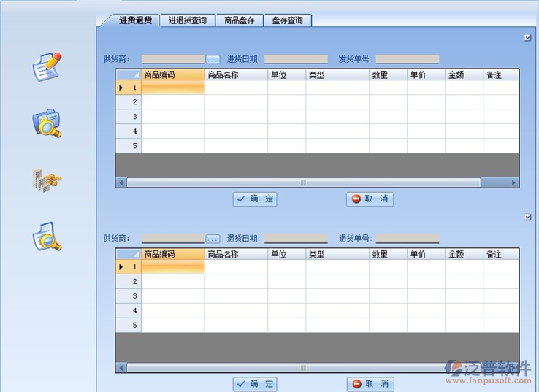
Task: Open the inventory stacks-and-coins sidebar icon
Action: pyautogui.click(x=47, y=180)
